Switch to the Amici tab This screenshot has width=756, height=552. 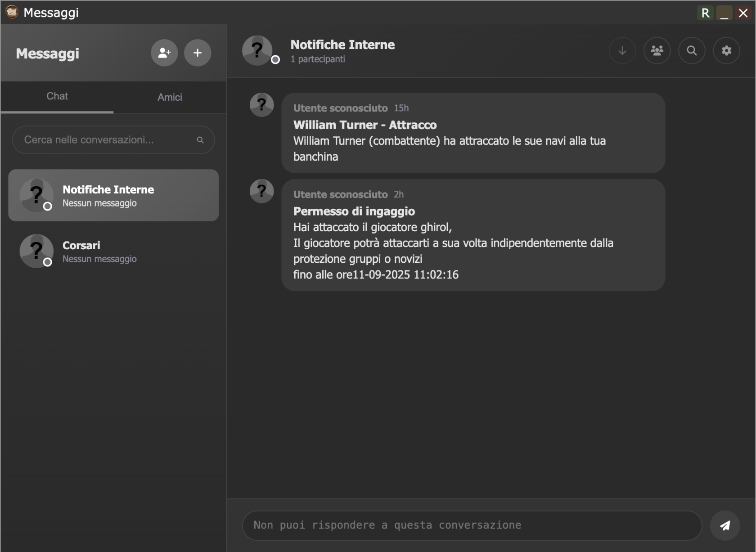170,97
